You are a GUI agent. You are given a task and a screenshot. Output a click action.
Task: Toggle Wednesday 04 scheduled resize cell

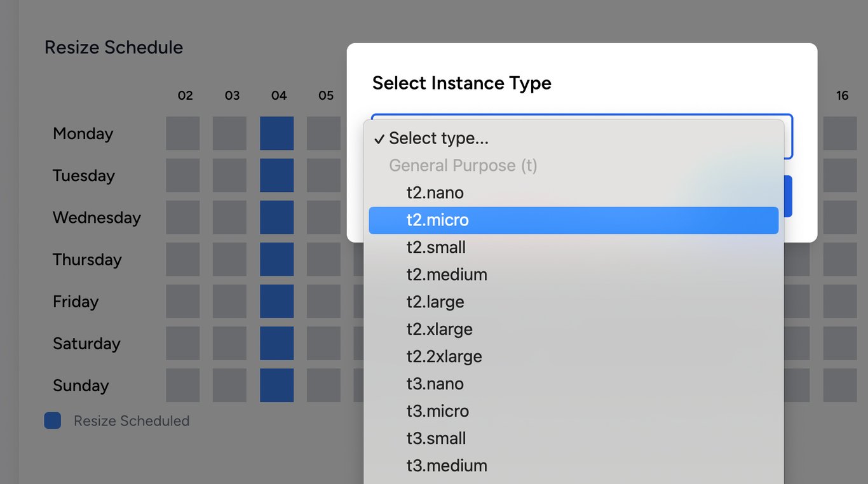(x=276, y=217)
